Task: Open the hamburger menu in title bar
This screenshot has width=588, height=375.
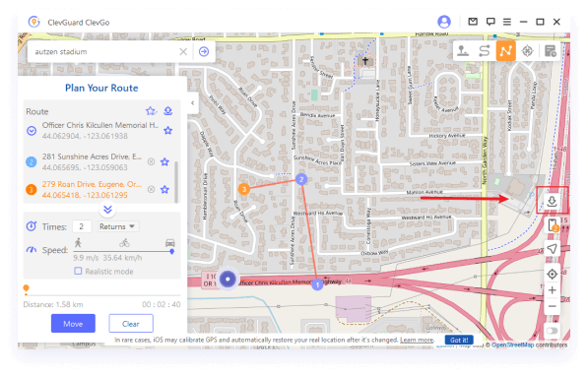Action: click(x=507, y=22)
